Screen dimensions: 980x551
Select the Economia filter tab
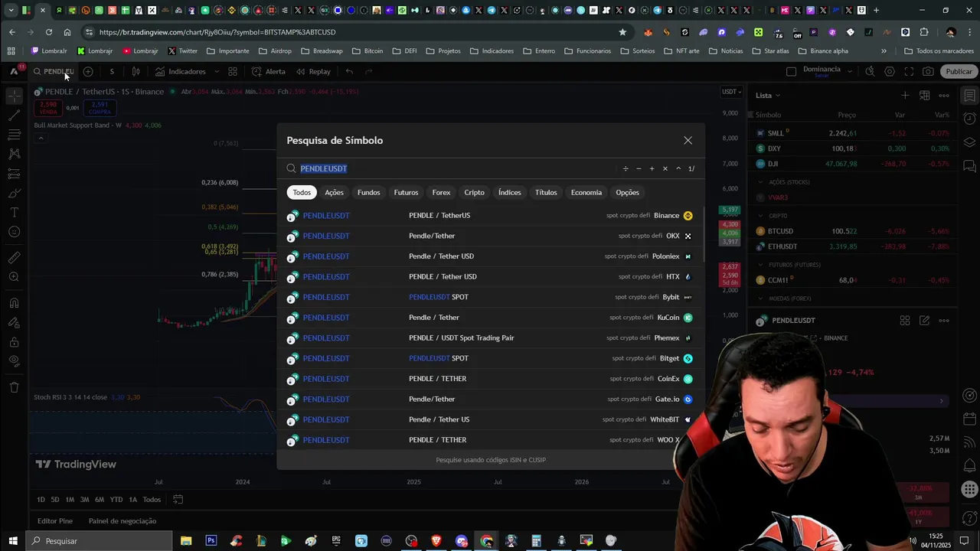tap(586, 192)
